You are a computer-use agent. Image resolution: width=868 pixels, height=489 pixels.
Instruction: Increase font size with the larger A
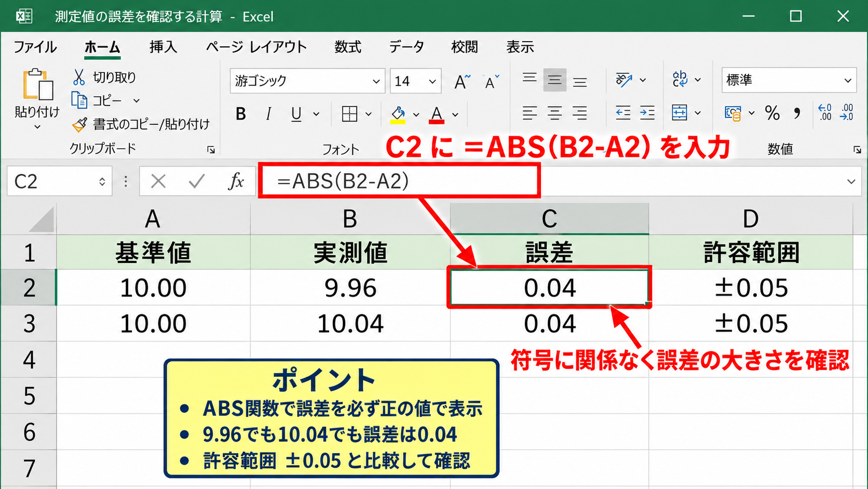pos(462,82)
